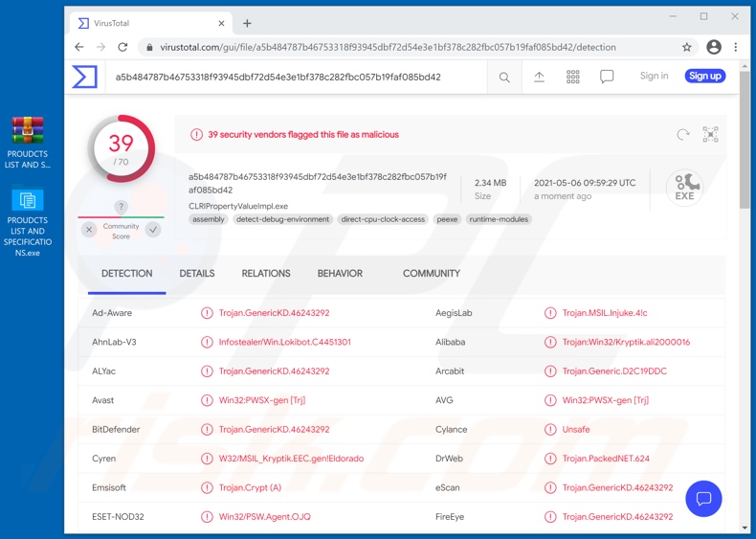Select the VirusTotal browser tab
This screenshot has width=756, height=539.
pos(151,23)
